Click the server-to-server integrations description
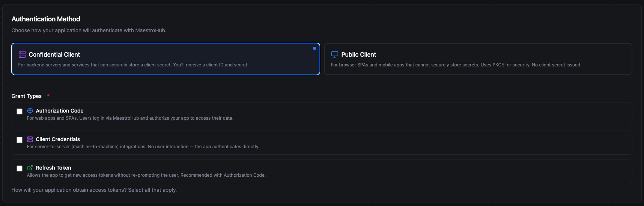Screen dimensions: 644x206 click(x=143, y=147)
